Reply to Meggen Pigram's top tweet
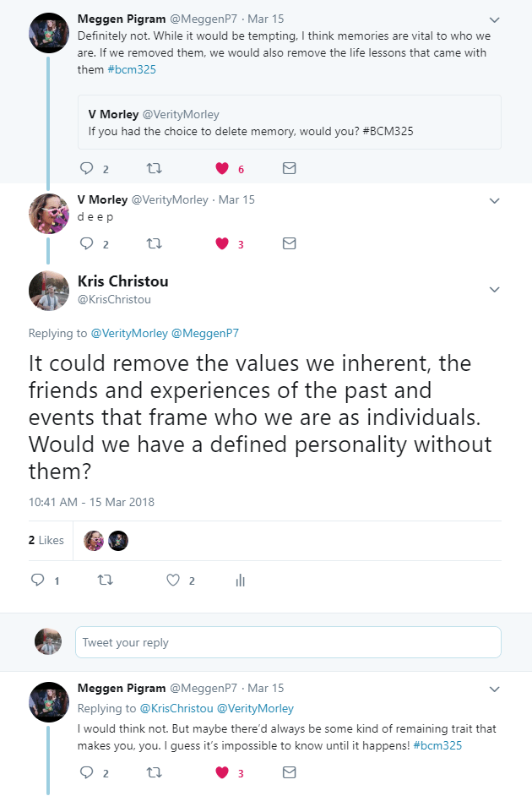 pos(85,168)
